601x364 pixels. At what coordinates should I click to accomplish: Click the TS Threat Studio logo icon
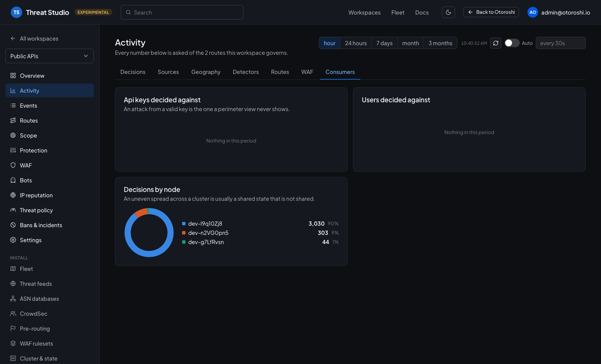point(16,12)
